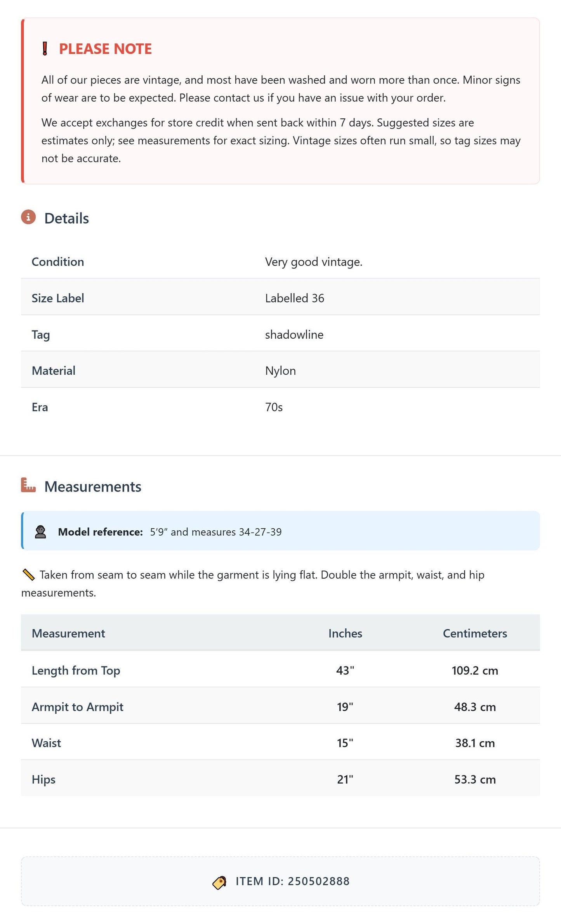561x924 pixels.
Task: Click the Hips inches value
Action: click(x=345, y=780)
